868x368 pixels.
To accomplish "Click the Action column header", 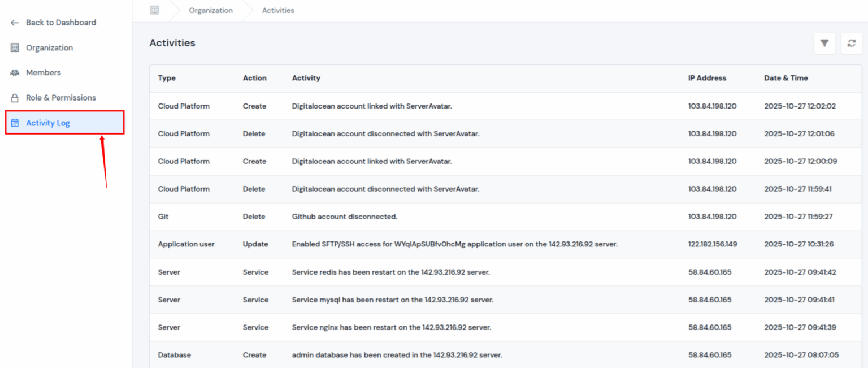I will click(255, 78).
